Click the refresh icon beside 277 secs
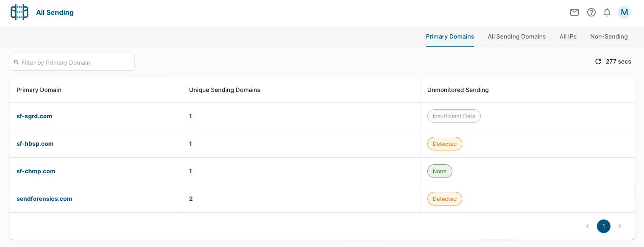This screenshot has width=644, height=247. coord(598,61)
